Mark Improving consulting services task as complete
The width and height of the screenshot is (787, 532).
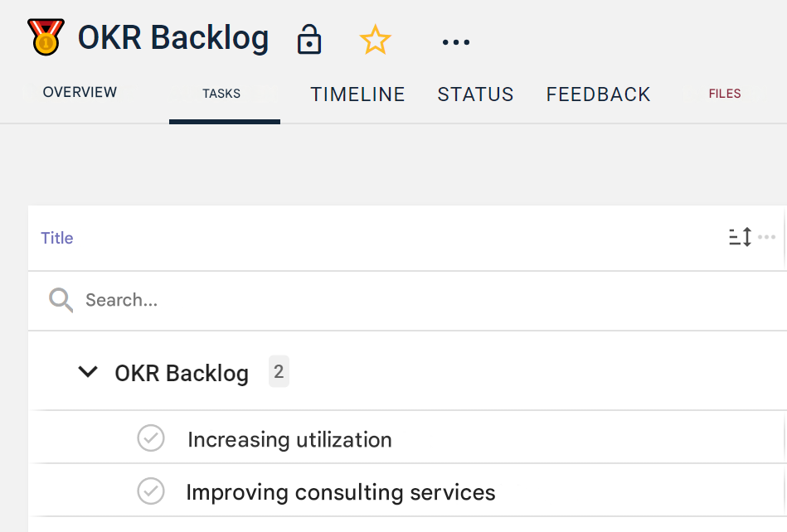pyautogui.click(x=151, y=491)
